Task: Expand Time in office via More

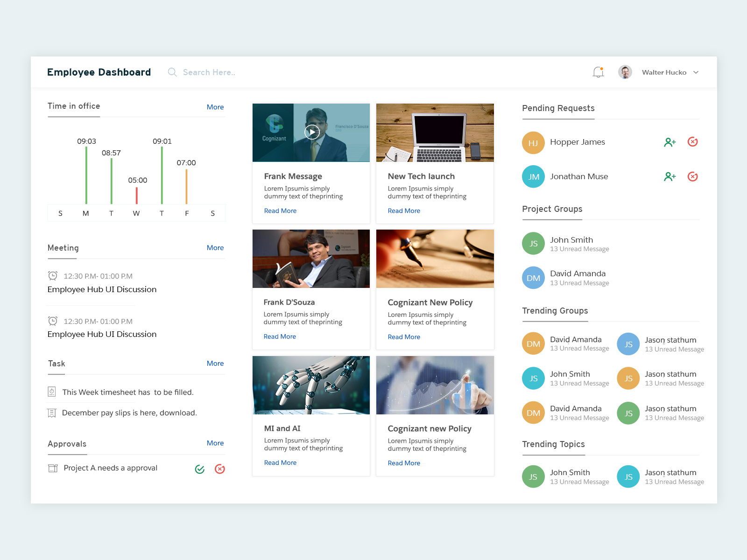Action: (x=215, y=107)
